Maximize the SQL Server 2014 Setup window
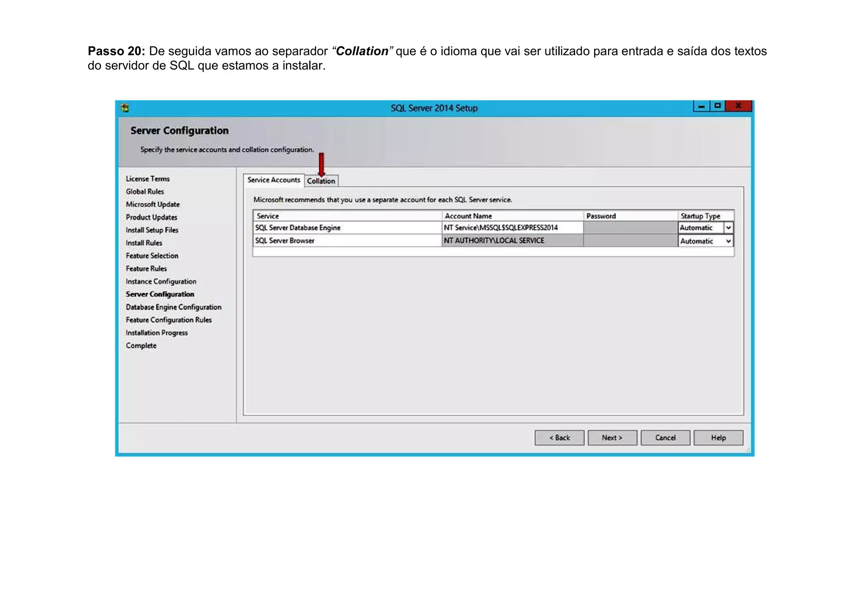The height and width of the screenshot is (614, 868). [717, 106]
